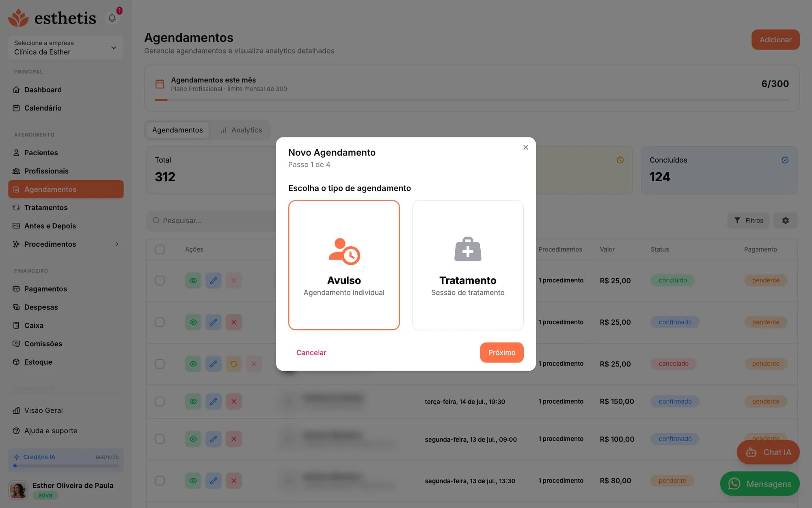
Task: View the R$ 150,00 appointment
Action: [x=193, y=402]
